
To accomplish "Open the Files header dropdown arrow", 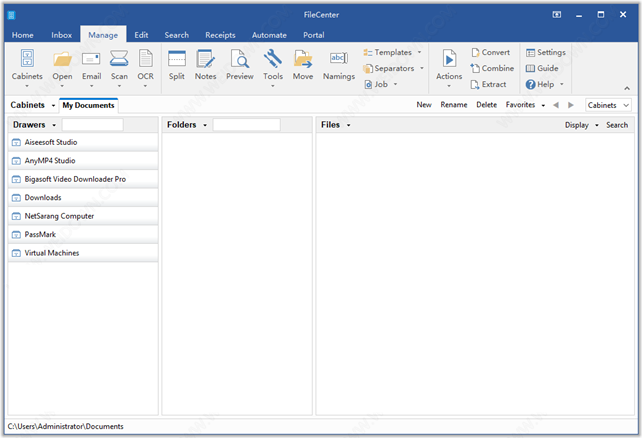I will click(349, 125).
